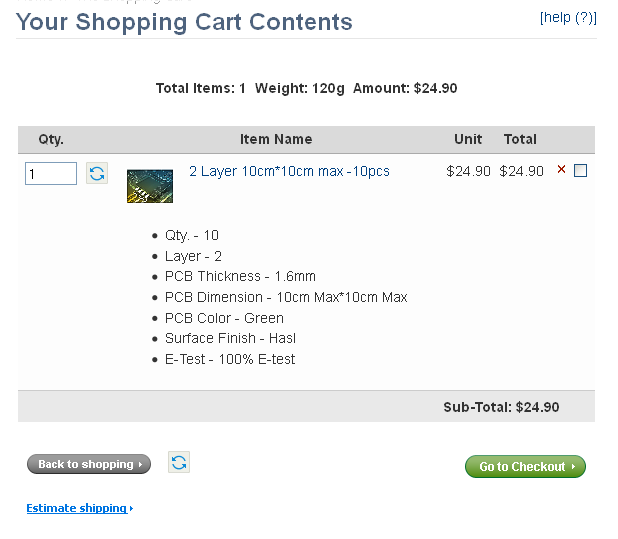Click the Qty. column header
The image size is (618, 539).
pos(51,139)
